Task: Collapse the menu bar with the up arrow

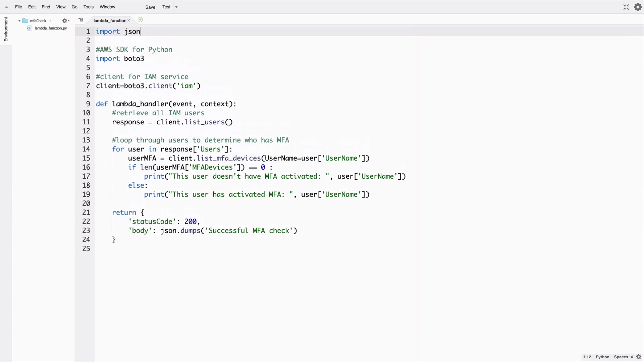Action: [7, 7]
